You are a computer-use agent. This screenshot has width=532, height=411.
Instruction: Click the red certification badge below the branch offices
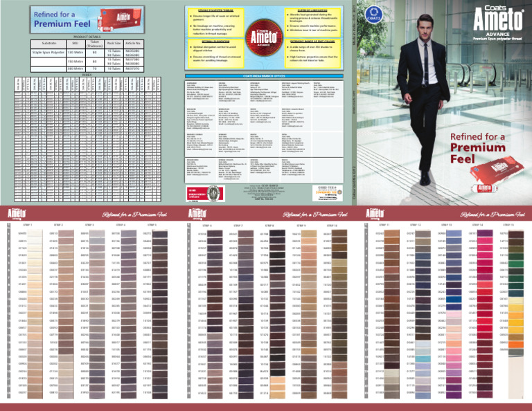(206, 193)
